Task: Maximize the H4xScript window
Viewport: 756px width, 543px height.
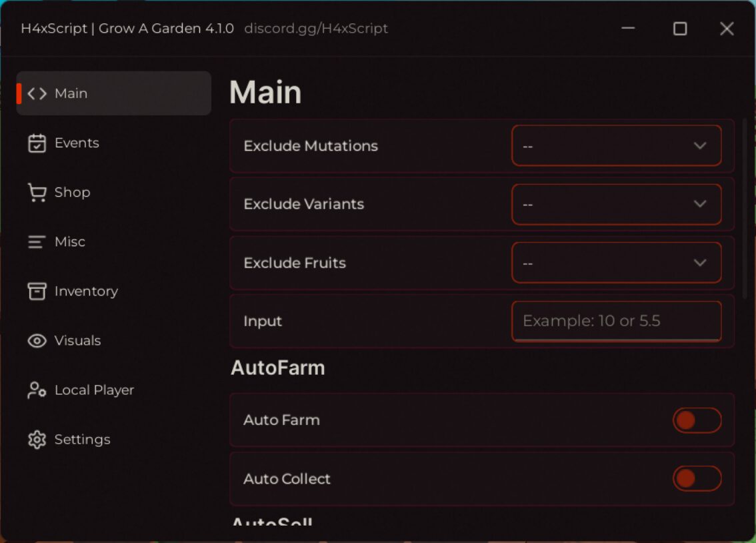Action: point(680,29)
